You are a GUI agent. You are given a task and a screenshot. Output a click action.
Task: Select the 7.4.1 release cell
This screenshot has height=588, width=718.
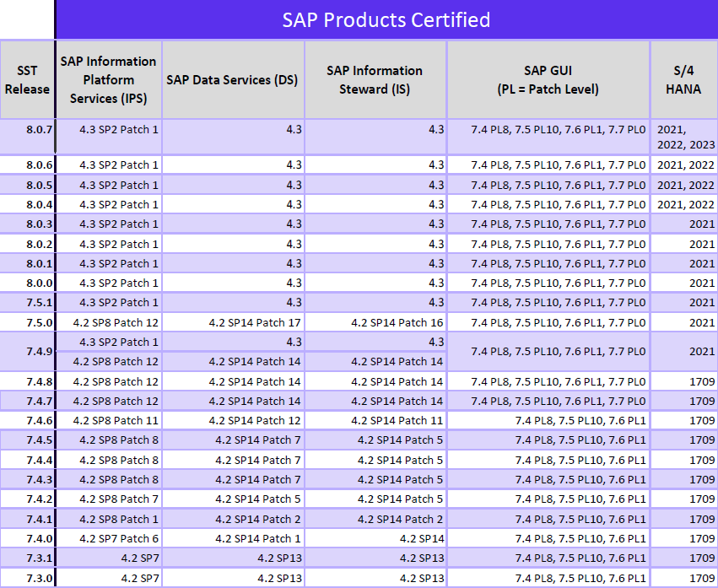point(27,519)
